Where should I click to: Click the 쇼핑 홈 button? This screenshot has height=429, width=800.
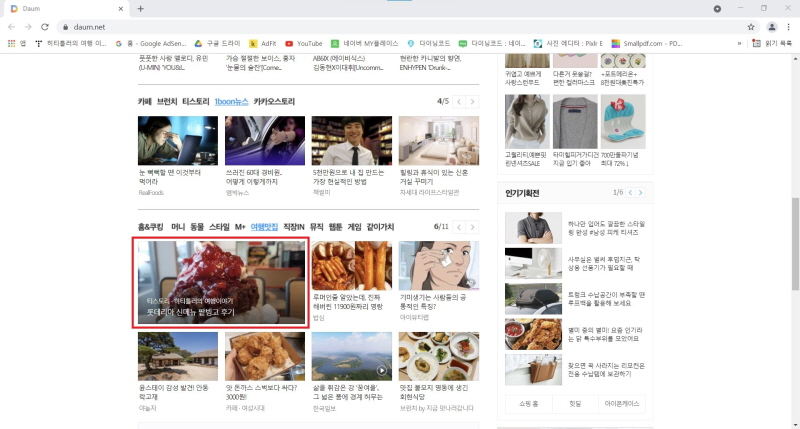[529, 403]
